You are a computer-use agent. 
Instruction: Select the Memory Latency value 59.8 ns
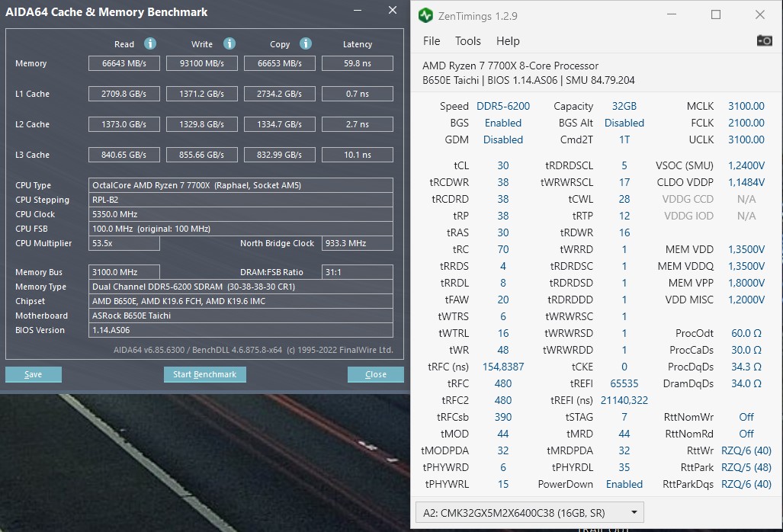pyautogui.click(x=358, y=63)
